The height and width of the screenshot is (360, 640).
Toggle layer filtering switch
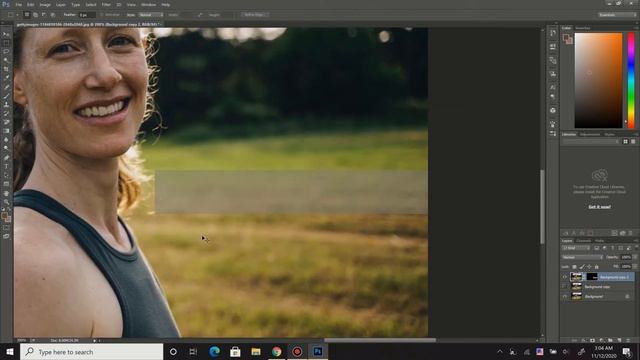point(636,247)
